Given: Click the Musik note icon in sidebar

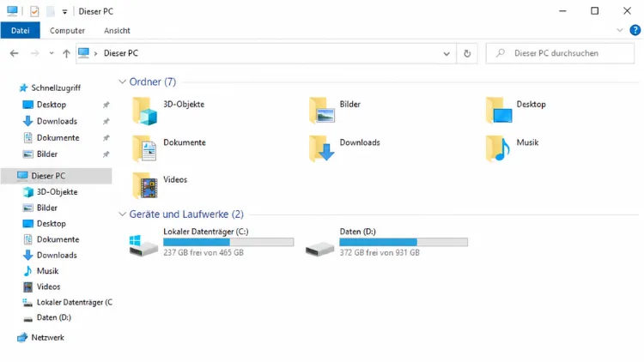Looking at the screenshot, I should [27, 271].
